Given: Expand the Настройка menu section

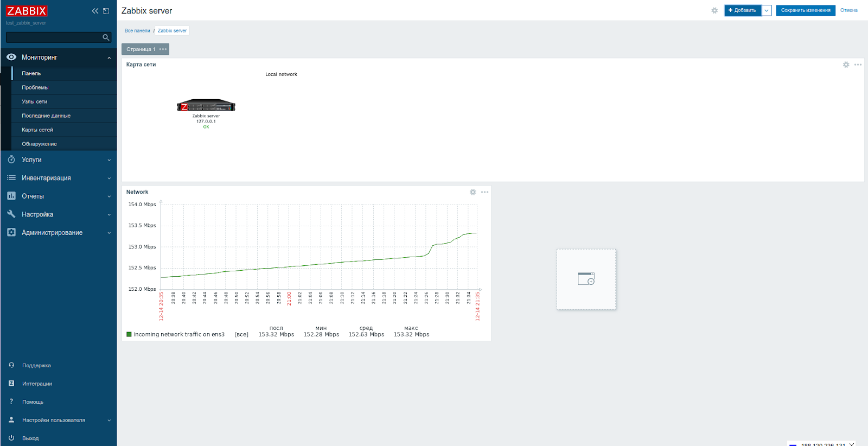Looking at the screenshot, I should coord(59,214).
